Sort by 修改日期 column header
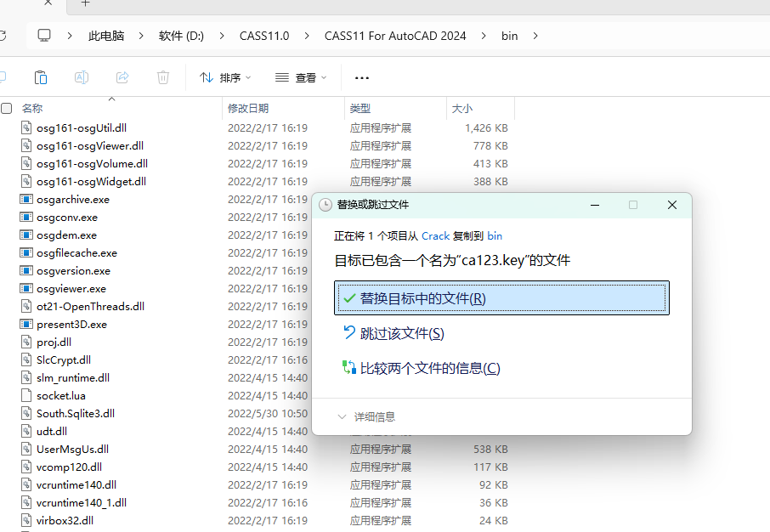Screen dimensions: 770x532 (248, 109)
